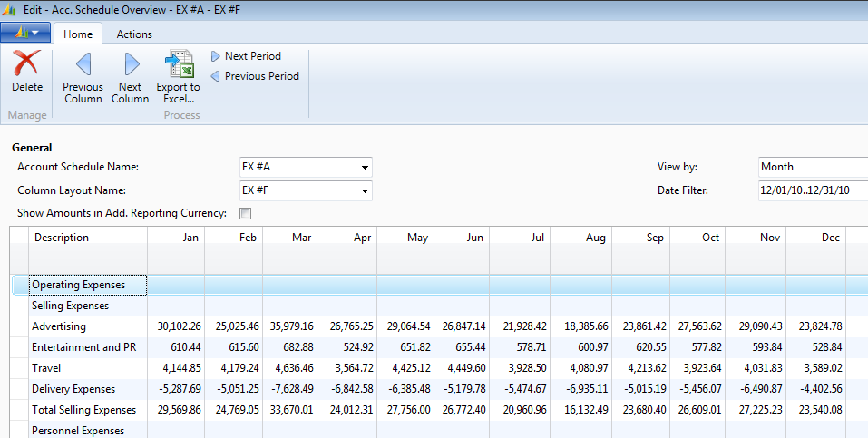Select the Home ribbon tab
The height and width of the screenshot is (438, 868).
(78, 34)
